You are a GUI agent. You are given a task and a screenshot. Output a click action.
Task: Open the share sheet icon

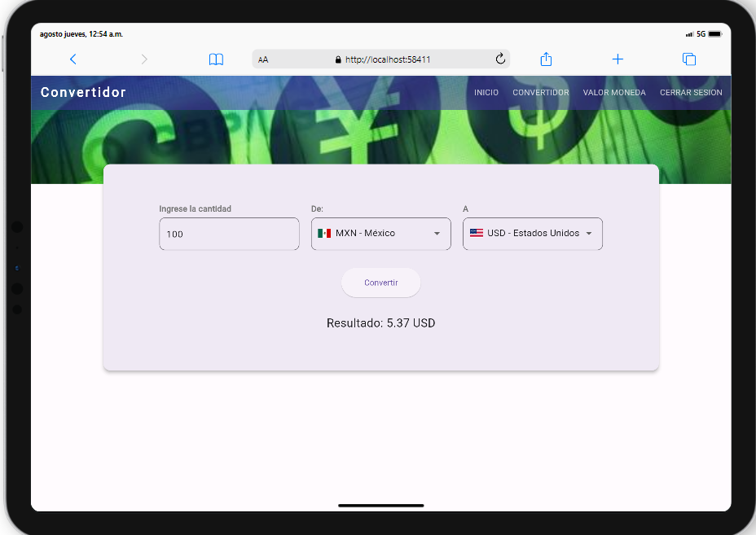(x=547, y=59)
